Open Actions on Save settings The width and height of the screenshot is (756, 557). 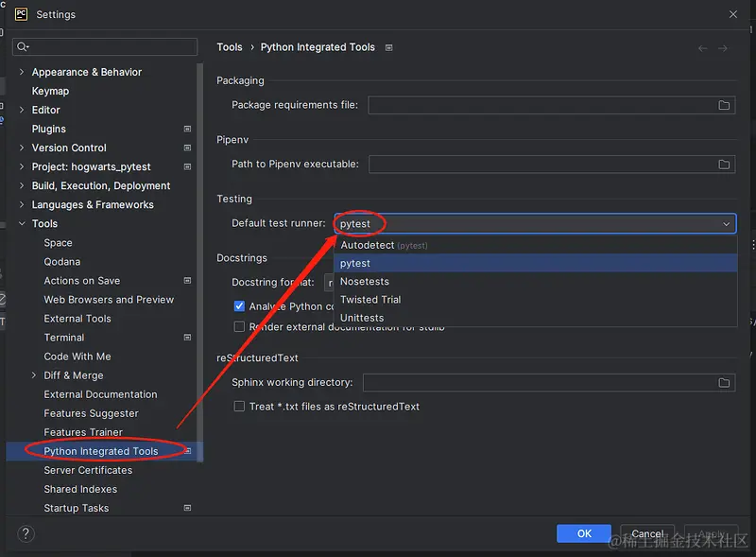(x=82, y=281)
